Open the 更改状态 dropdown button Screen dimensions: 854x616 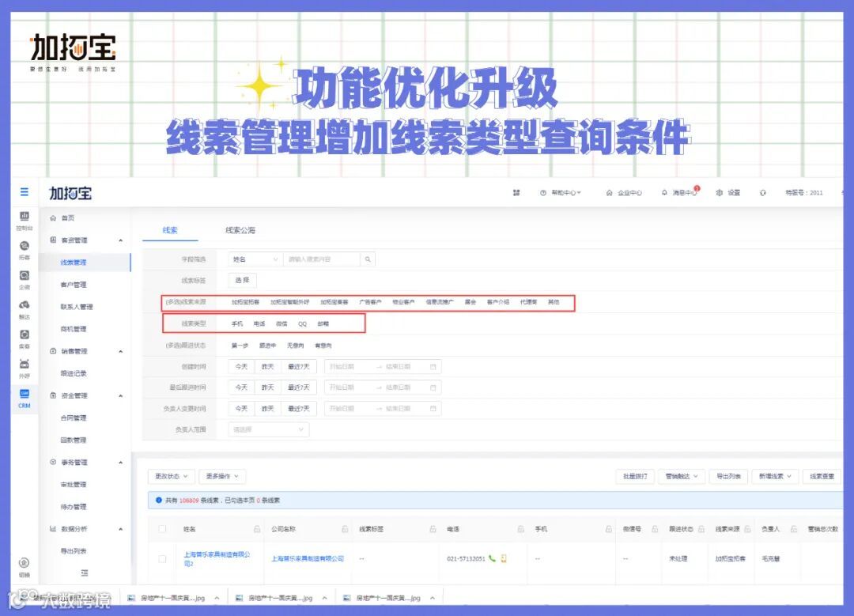tap(171, 477)
